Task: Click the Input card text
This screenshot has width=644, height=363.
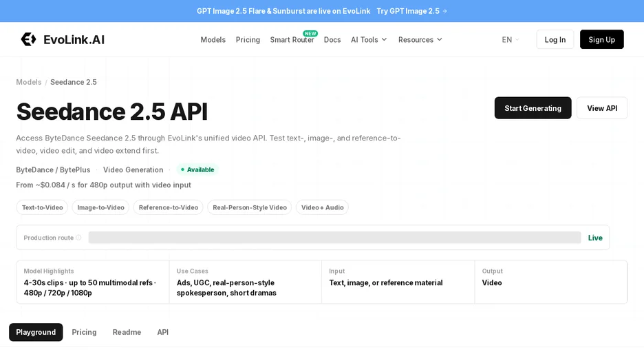Action: point(386,283)
